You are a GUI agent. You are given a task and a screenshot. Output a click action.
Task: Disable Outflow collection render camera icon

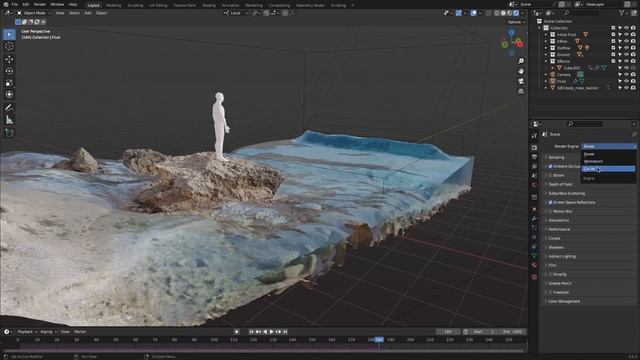(x=633, y=48)
